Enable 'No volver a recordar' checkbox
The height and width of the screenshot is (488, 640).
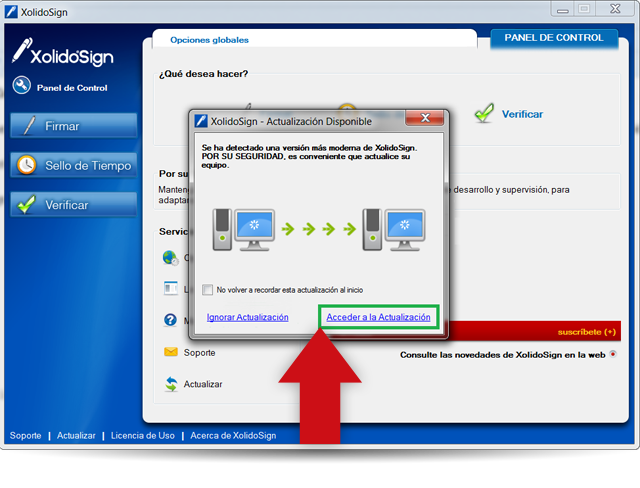(208, 290)
